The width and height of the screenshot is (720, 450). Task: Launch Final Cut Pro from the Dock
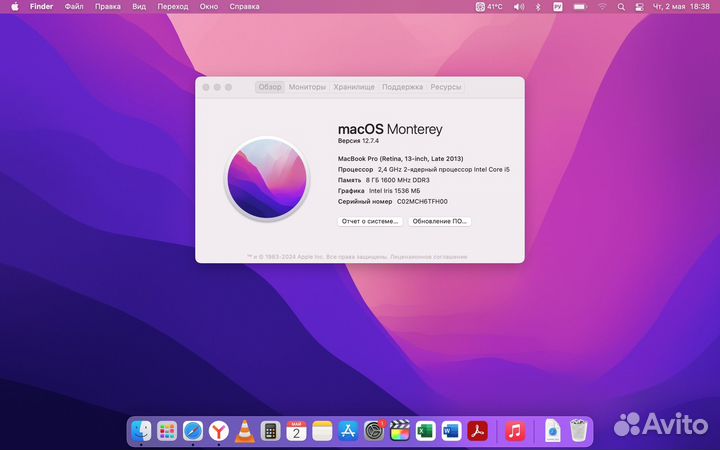click(x=400, y=431)
